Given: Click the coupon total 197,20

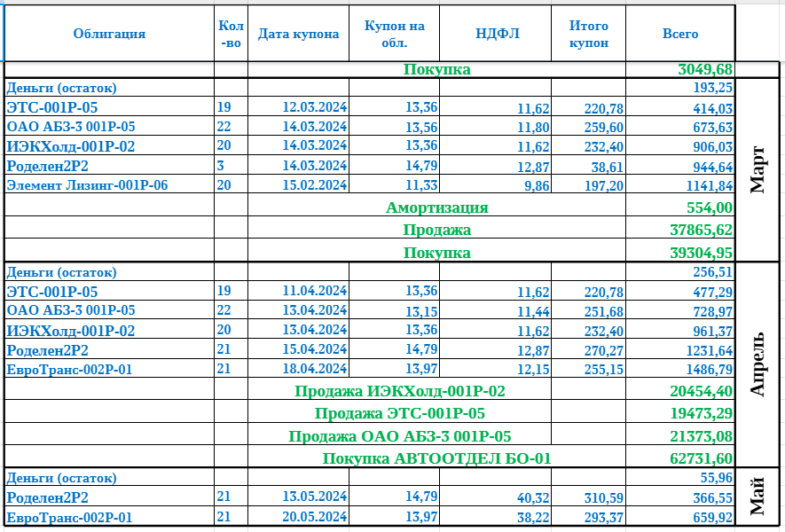Looking at the screenshot, I should coord(604,186).
